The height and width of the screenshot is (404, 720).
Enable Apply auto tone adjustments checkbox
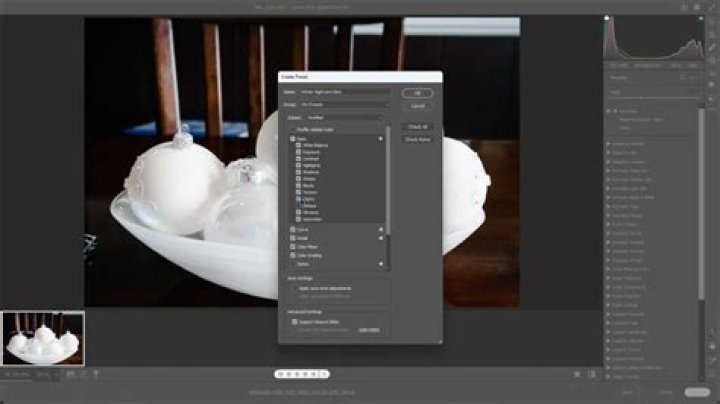(294, 288)
